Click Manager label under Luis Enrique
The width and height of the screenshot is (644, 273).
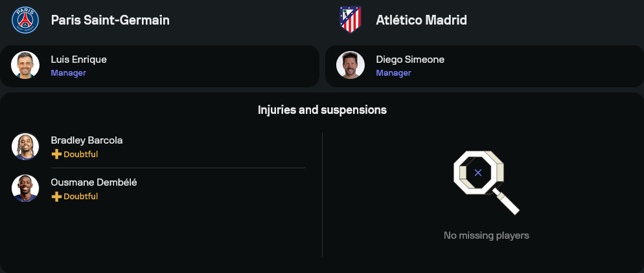69,73
